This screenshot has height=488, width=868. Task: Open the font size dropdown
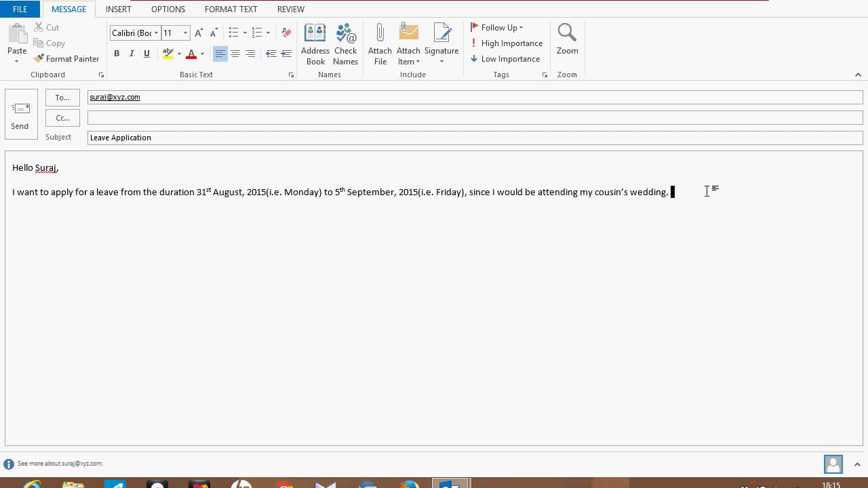click(x=184, y=33)
